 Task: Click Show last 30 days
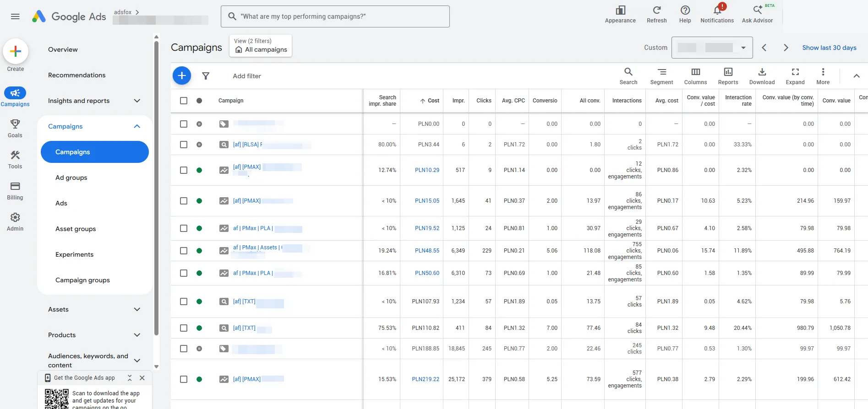coord(829,48)
